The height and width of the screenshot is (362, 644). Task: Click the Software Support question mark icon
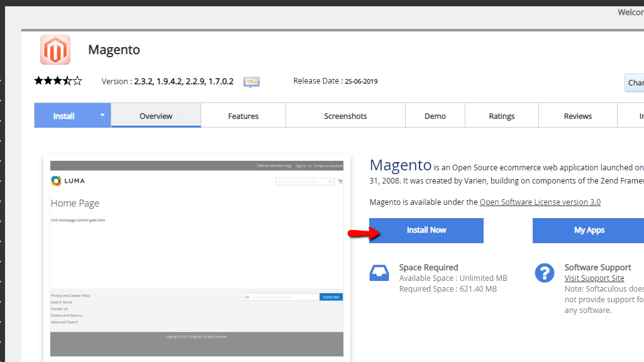point(544,273)
